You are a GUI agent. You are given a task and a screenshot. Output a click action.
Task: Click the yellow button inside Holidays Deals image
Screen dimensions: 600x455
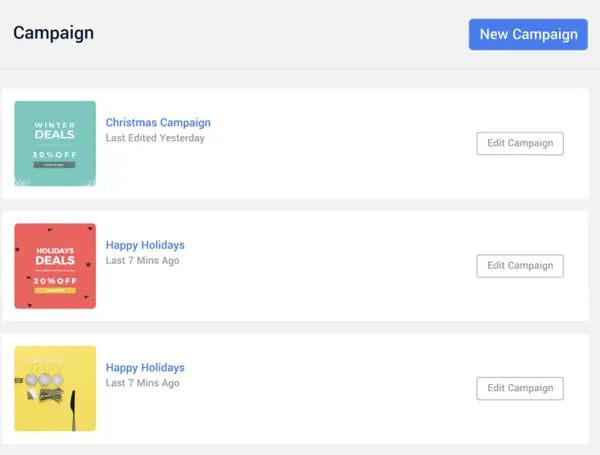click(x=55, y=291)
